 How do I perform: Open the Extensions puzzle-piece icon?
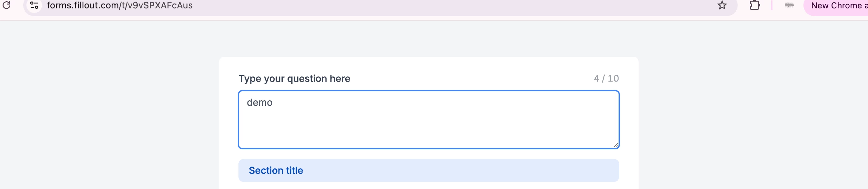pyautogui.click(x=754, y=5)
